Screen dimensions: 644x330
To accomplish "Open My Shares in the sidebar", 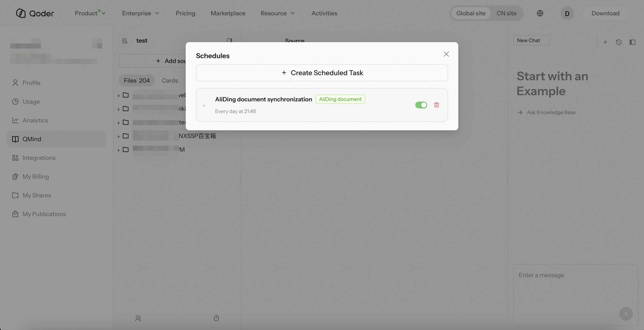I will point(56,195).
